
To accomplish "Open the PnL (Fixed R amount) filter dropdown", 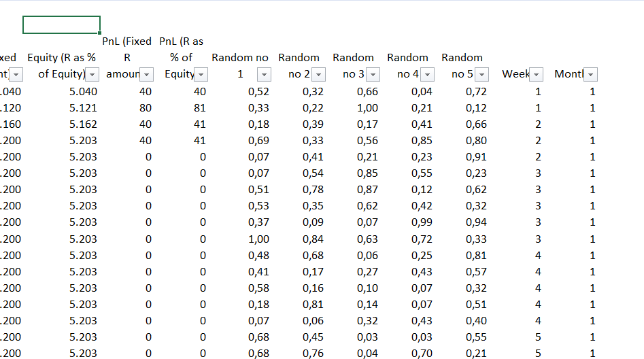I will click(x=146, y=74).
